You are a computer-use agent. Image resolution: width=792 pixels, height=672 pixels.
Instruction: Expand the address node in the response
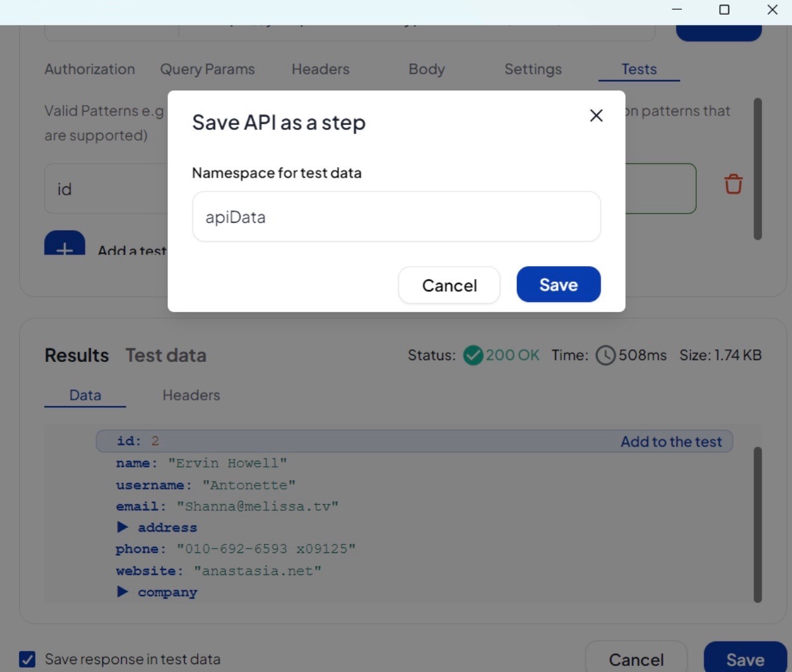(x=123, y=527)
